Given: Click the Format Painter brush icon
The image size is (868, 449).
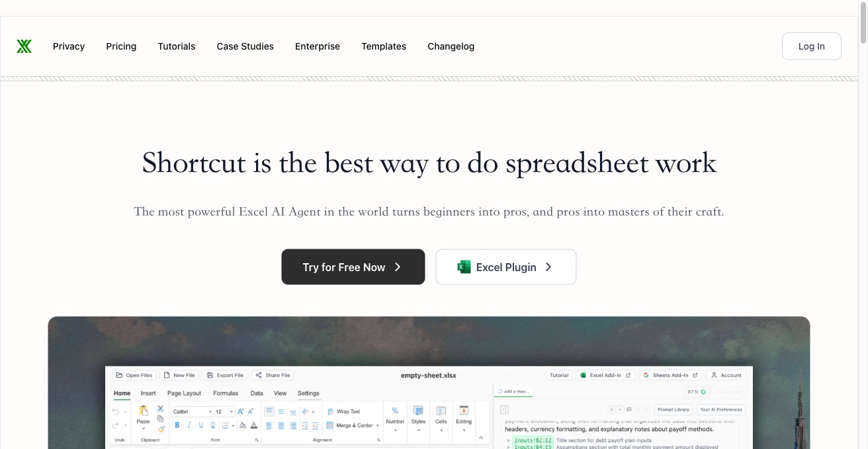Looking at the screenshot, I should [161, 429].
